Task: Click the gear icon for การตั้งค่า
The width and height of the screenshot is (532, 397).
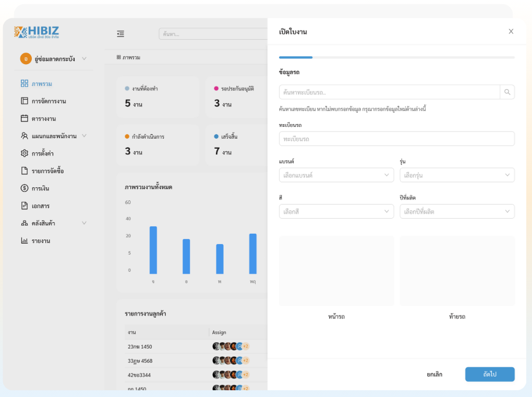Action: pyautogui.click(x=25, y=153)
